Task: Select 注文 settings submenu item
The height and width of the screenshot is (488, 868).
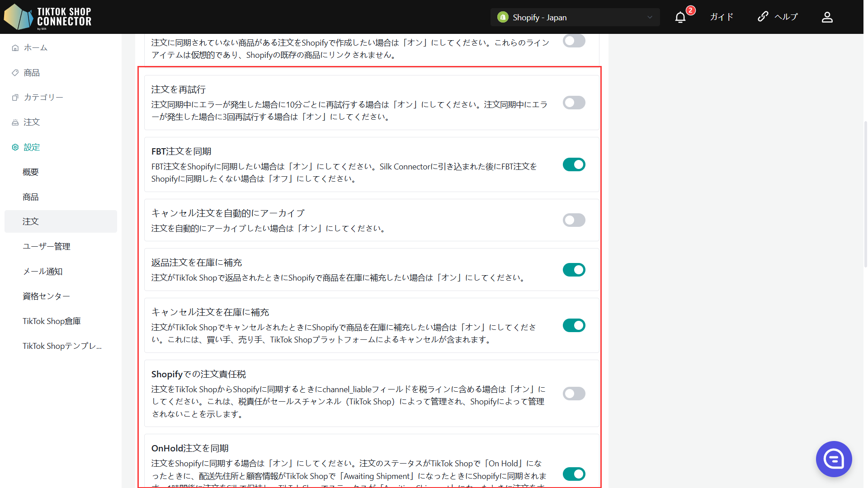Action: coord(61,221)
